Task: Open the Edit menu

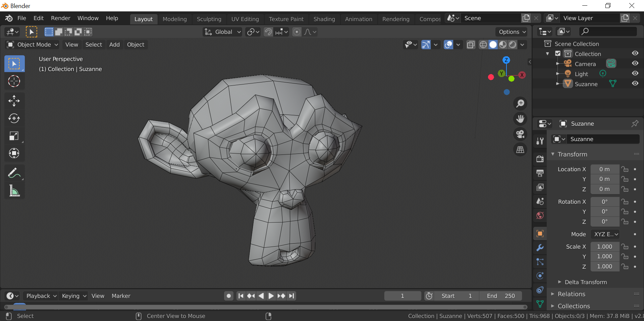Action: point(38,18)
